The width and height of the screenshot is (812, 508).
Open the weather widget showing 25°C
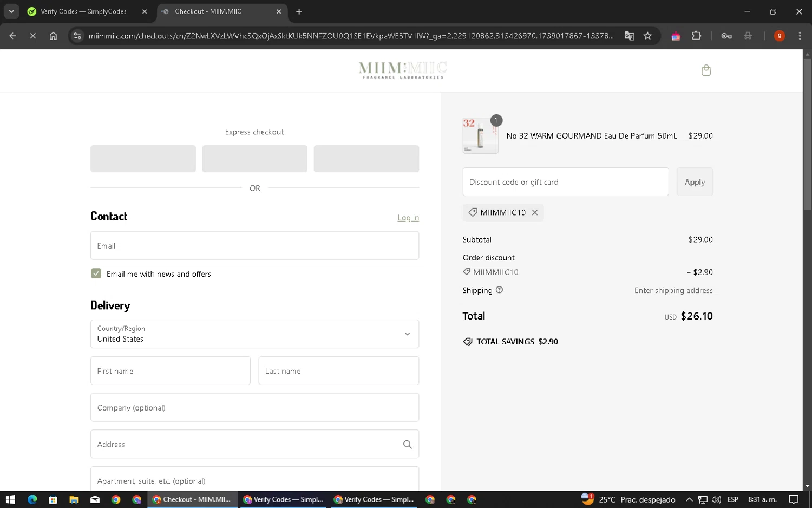(628, 499)
